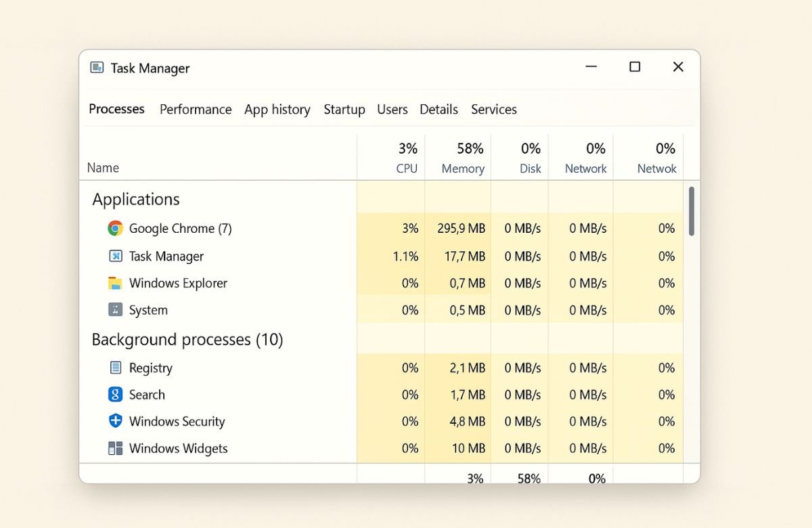This screenshot has width=812, height=528.
Task: Click the vertical scrollbar thumb
Action: pos(692,211)
